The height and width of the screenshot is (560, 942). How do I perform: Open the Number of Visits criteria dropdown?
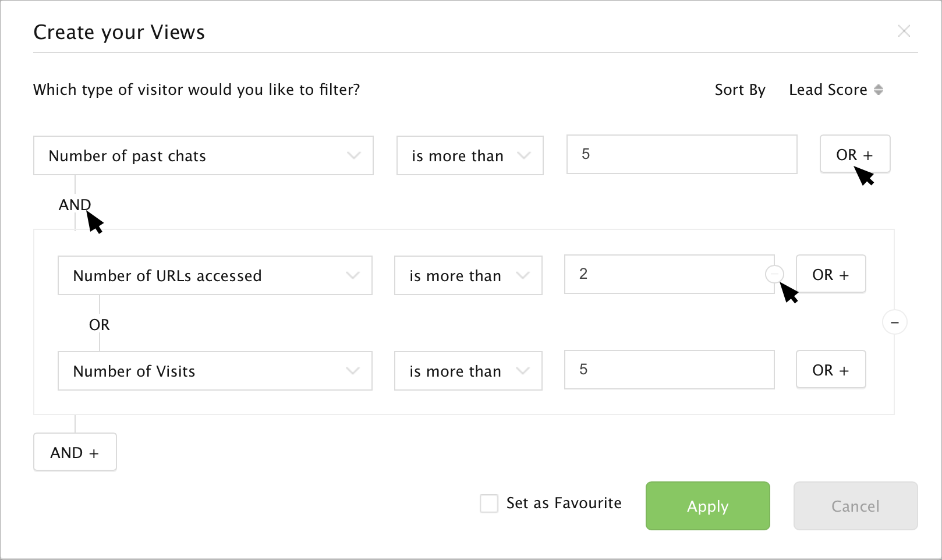(215, 371)
